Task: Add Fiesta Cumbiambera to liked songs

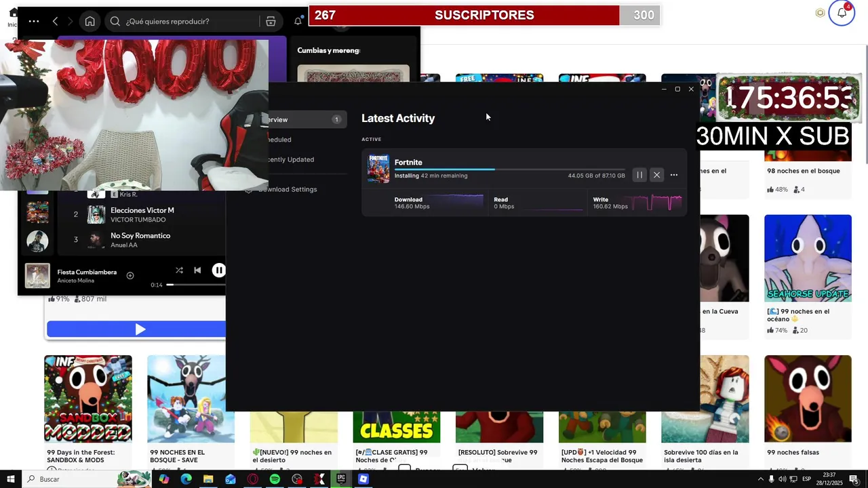Action: (x=130, y=275)
